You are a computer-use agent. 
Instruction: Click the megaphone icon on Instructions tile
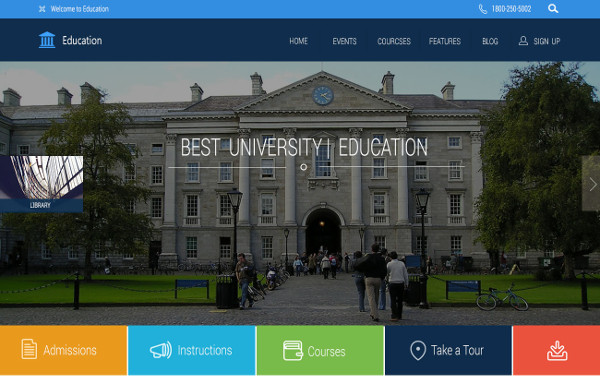(x=161, y=350)
